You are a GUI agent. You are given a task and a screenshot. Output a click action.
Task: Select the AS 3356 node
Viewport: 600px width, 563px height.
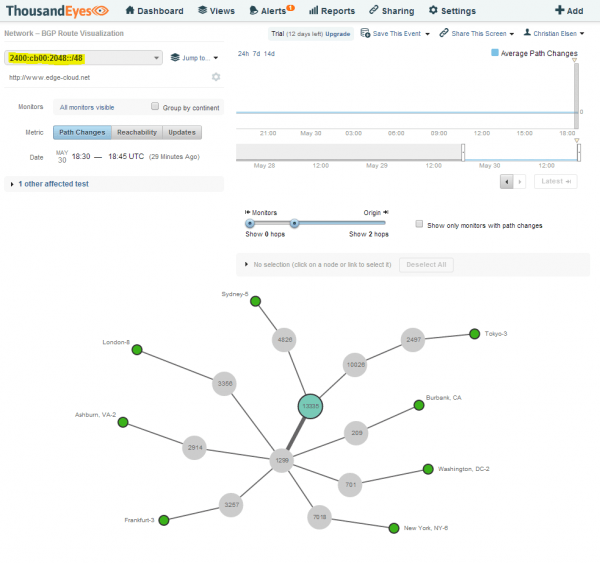click(225, 383)
